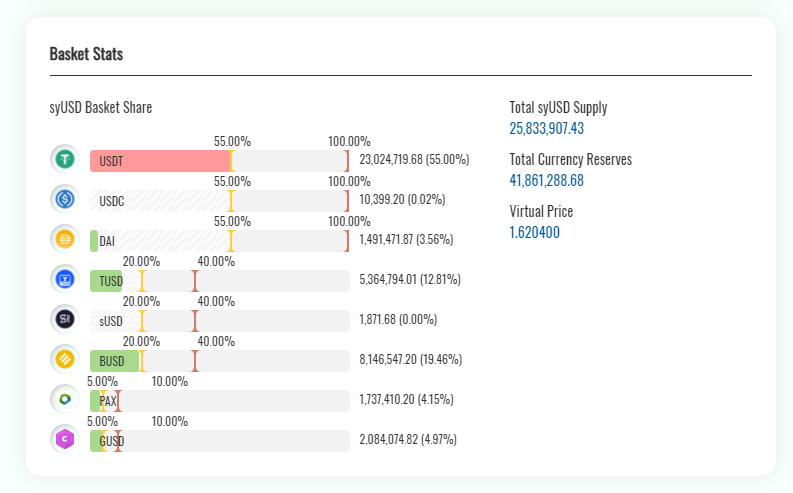Click the USDC coin icon
This screenshot has width=793, height=493.
(64, 199)
